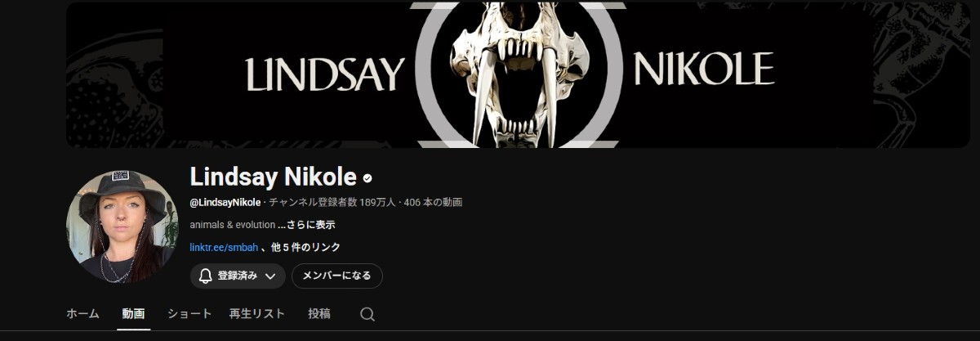
Task: Click the verified checkmark badge
Action: [368, 177]
